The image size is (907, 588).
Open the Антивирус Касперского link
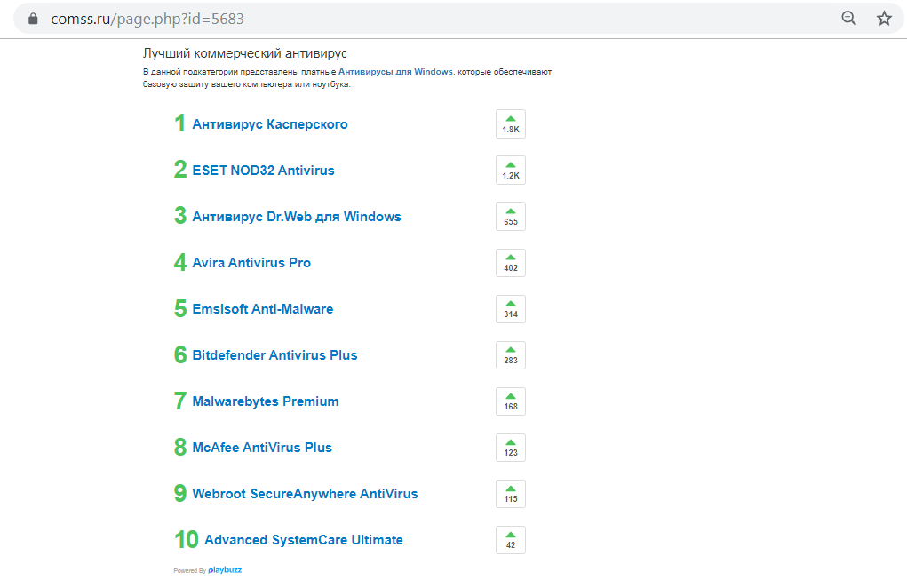[x=270, y=124]
